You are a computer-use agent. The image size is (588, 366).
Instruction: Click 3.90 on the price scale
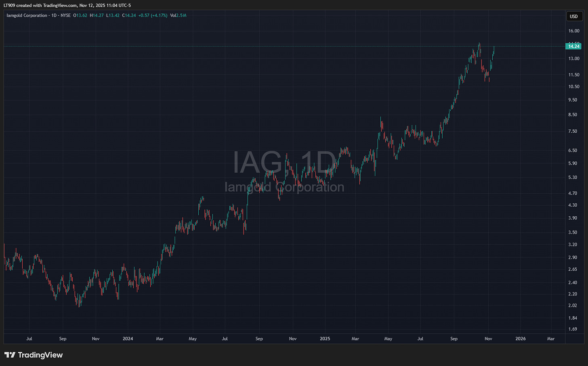pos(573,218)
